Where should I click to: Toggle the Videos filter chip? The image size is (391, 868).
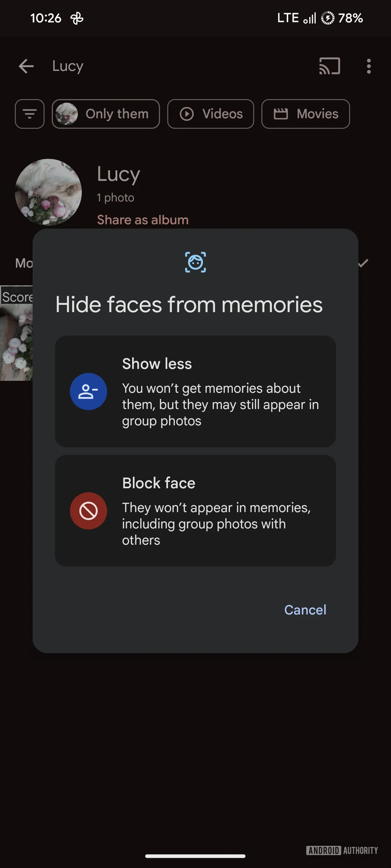[x=211, y=114]
